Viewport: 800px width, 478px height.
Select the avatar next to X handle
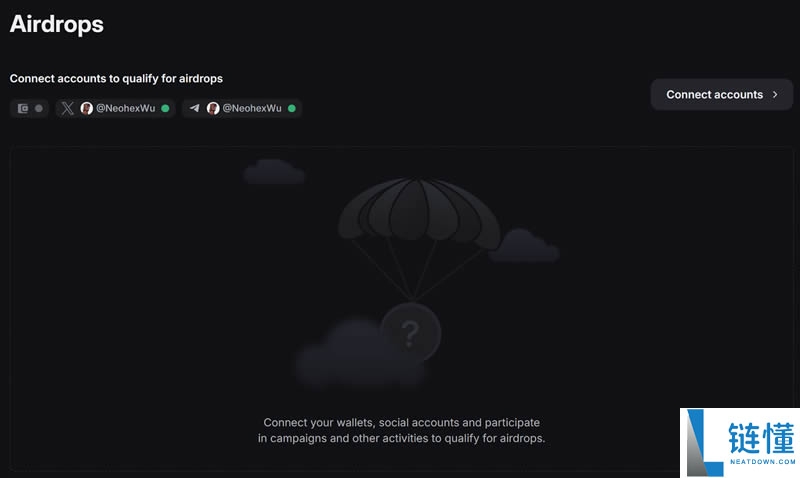(87, 108)
